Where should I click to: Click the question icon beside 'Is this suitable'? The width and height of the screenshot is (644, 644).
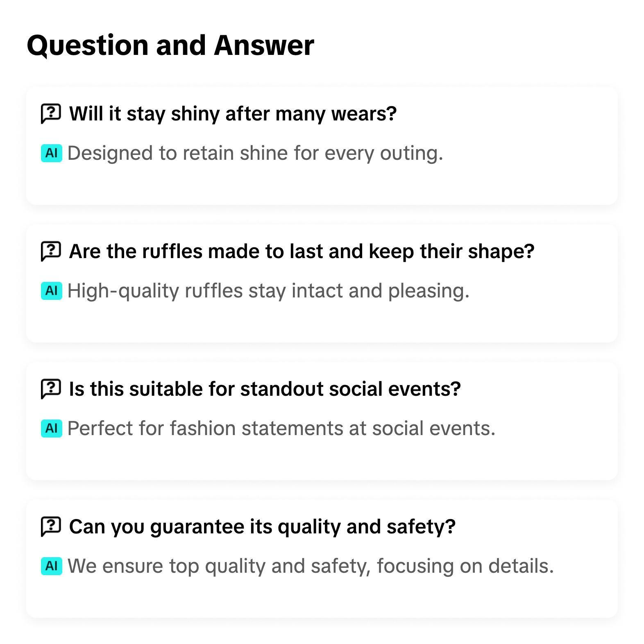point(51,389)
